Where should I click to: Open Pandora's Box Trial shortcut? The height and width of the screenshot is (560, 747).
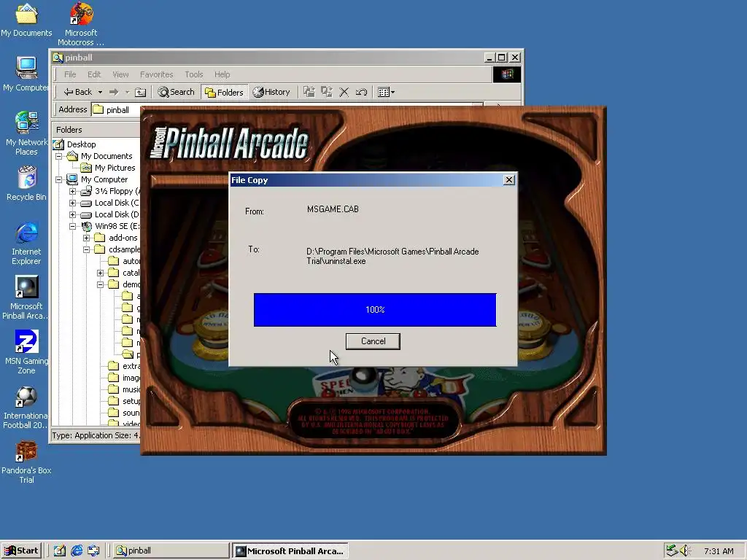[26, 462]
